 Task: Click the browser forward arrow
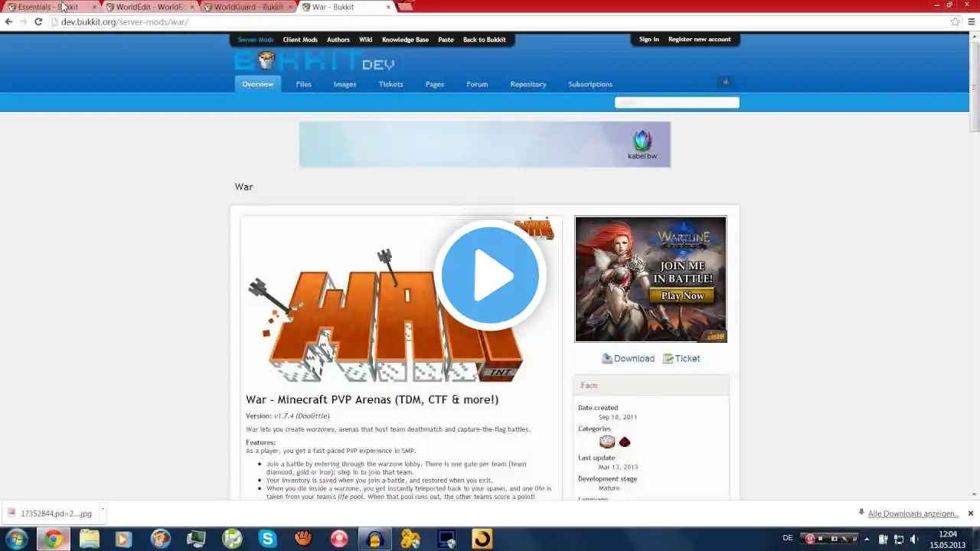click(x=23, y=21)
